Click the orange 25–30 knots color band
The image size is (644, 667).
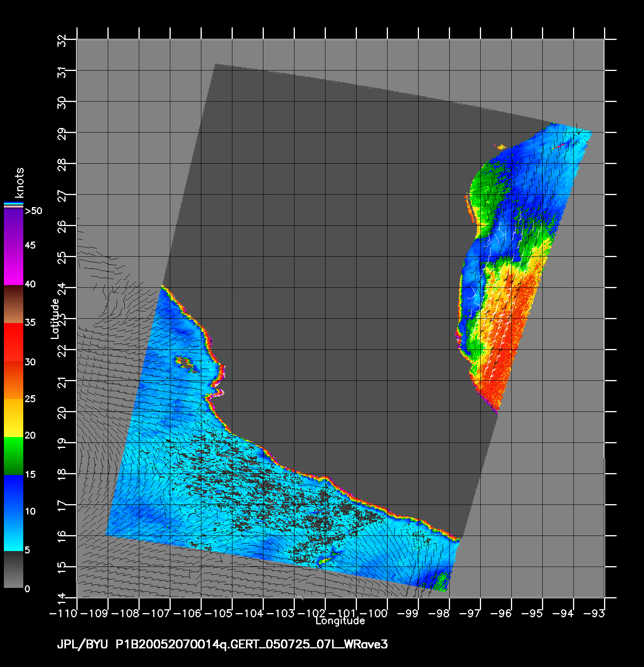[x=14, y=380]
